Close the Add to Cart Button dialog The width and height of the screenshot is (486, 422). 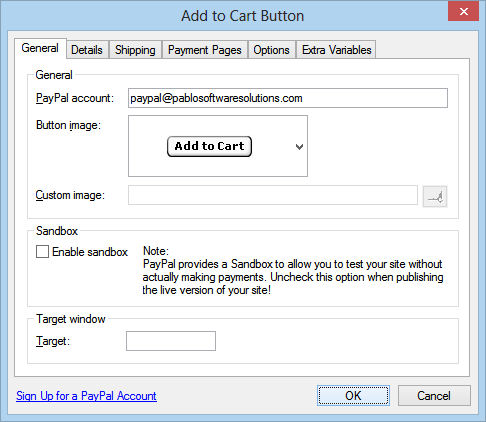[x=463, y=11]
